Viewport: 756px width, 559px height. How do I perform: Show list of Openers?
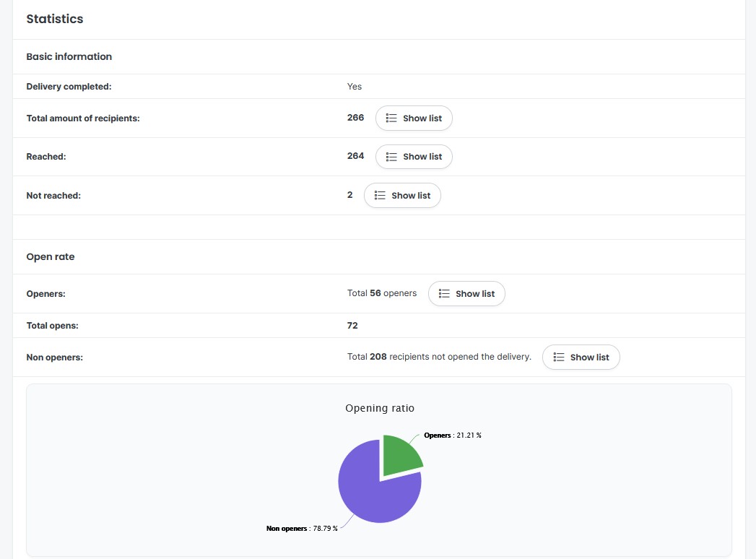466,294
